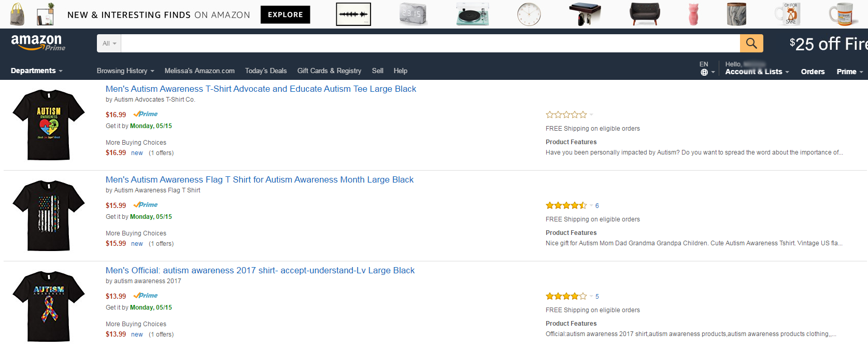
Task: Open the digital clock block product in banner
Action: (412, 14)
